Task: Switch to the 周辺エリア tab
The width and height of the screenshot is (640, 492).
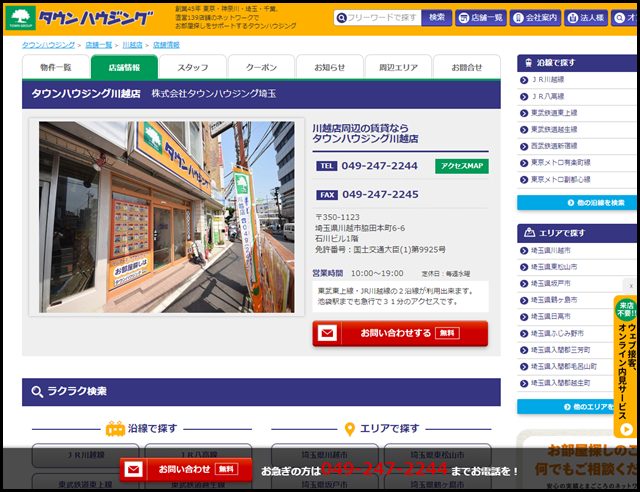Action: (398, 67)
